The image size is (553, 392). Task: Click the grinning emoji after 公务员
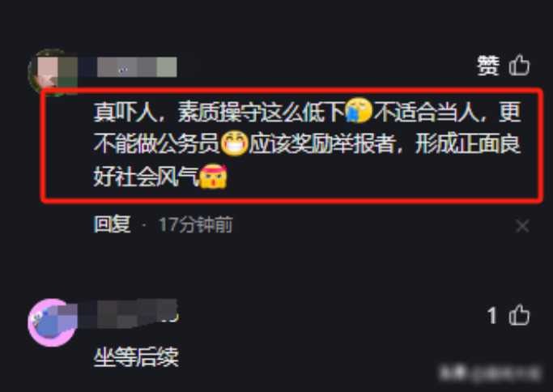(235, 143)
